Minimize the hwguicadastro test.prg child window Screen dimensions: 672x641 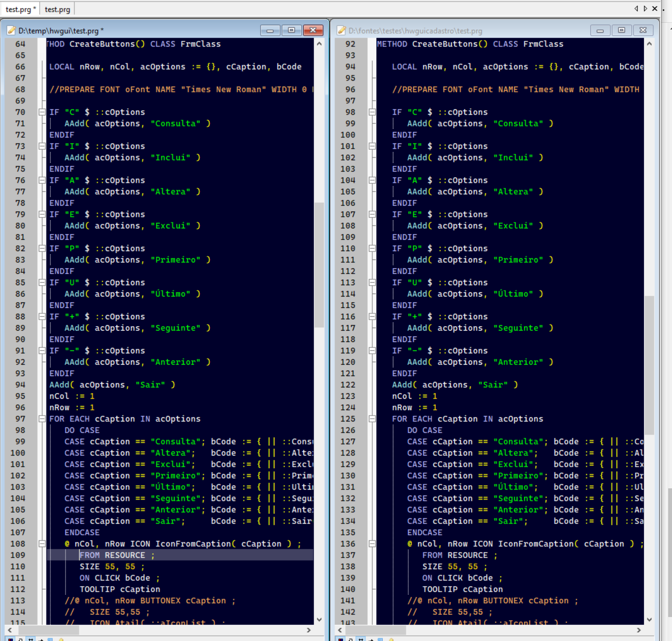pos(600,30)
